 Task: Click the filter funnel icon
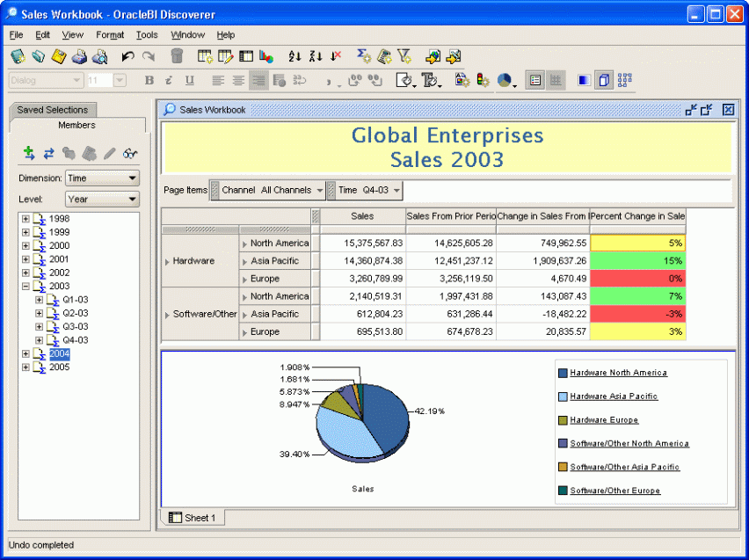(404, 56)
